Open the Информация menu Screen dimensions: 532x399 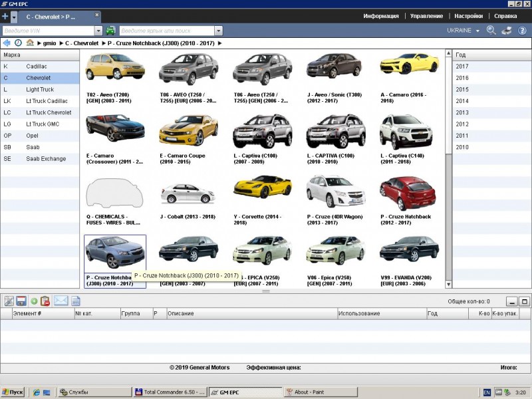pos(380,16)
